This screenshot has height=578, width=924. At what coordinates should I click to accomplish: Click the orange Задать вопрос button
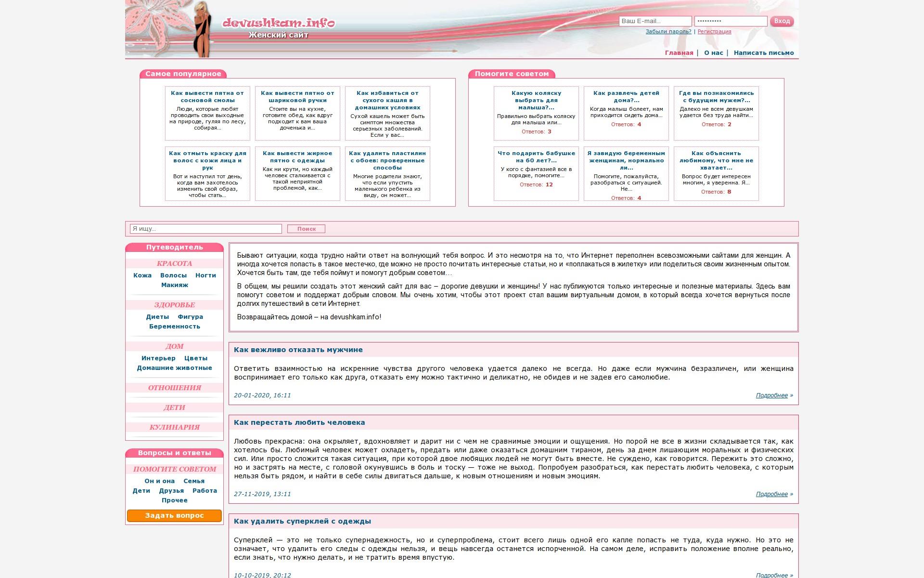[x=174, y=515]
